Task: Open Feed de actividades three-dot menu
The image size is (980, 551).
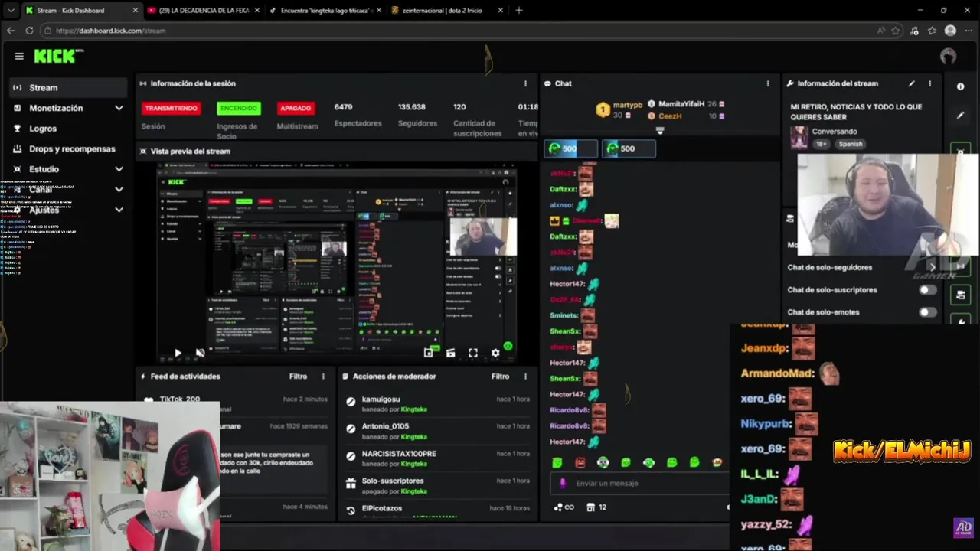Action: pyautogui.click(x=323, y=377)
